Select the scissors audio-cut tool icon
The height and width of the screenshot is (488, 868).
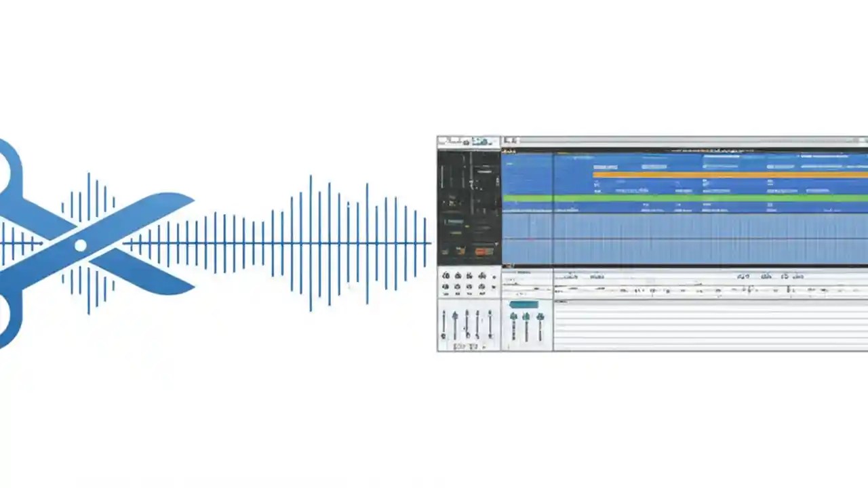click(x=81, y=244)
